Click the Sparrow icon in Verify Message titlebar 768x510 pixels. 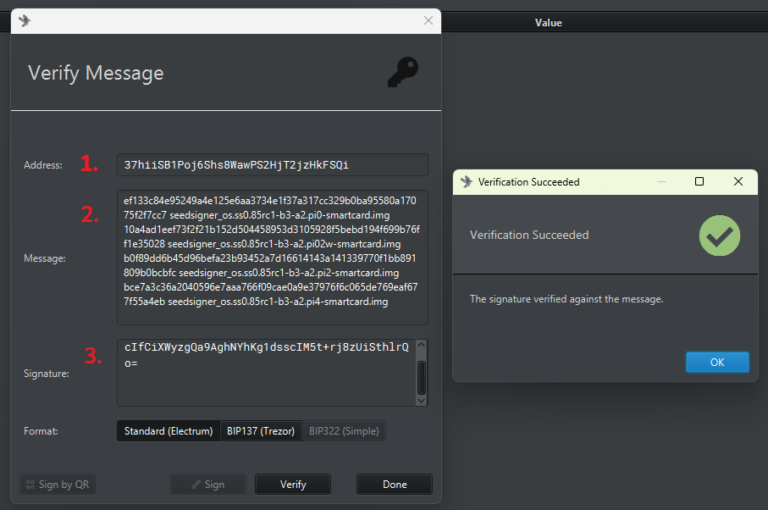click(24, 21)
